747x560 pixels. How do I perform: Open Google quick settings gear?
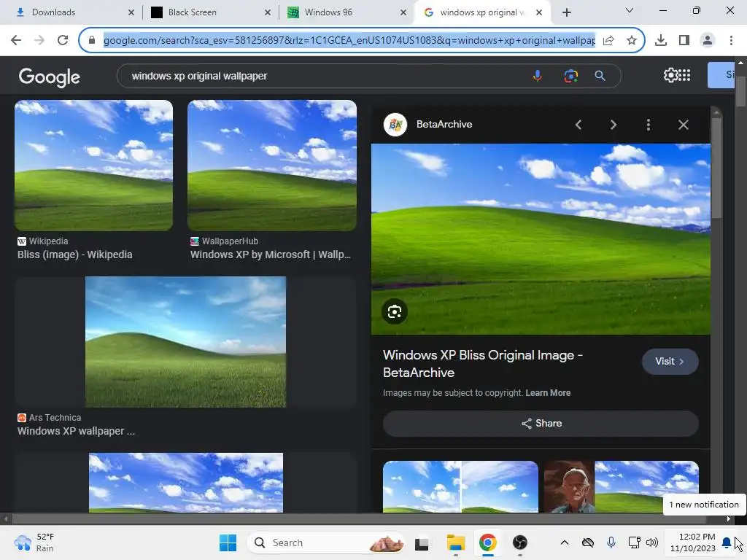(670, 75)
